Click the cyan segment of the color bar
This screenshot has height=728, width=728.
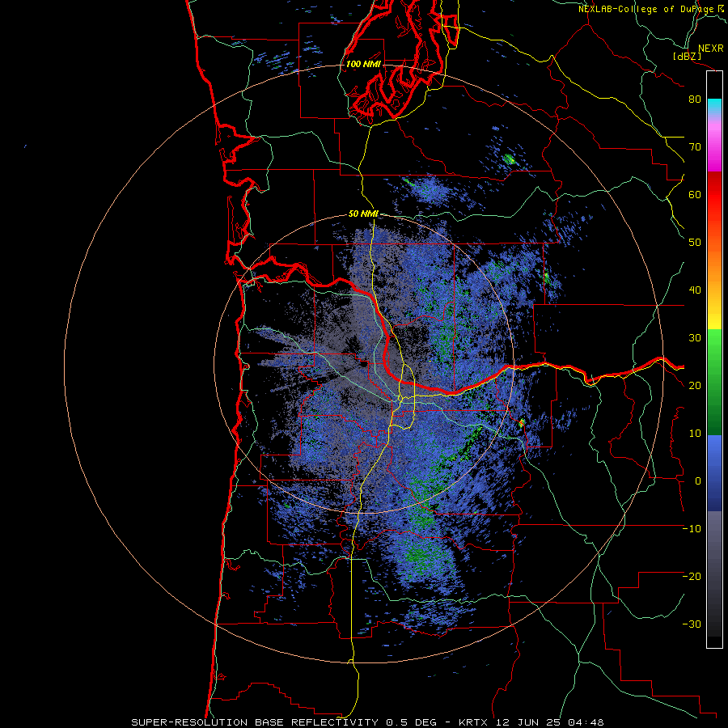[714, 106]
